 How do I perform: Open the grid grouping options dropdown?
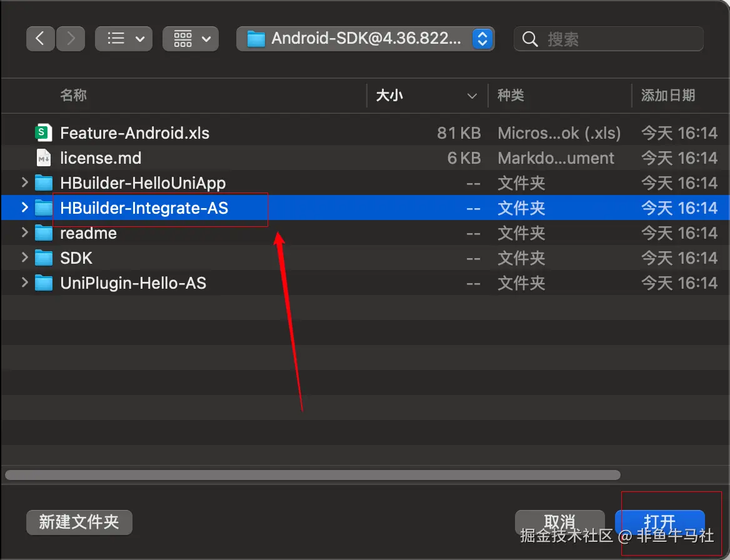point(191,39)
